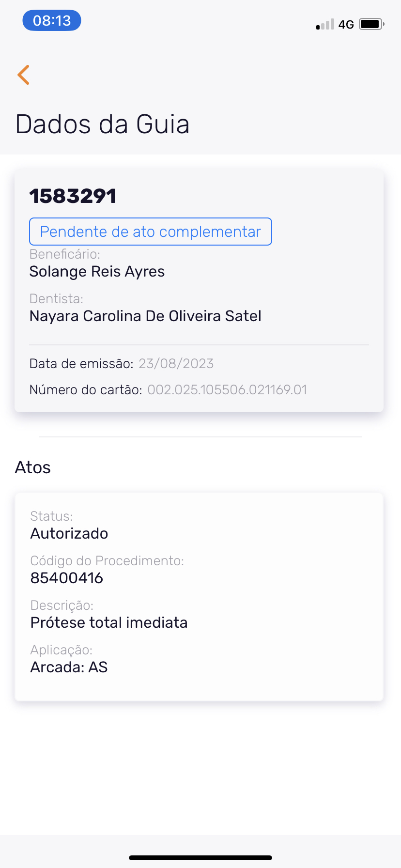Tap the 08:13 time pill
Image resolution: width=401 pixels, height=868 pixels.
(52, 21)
